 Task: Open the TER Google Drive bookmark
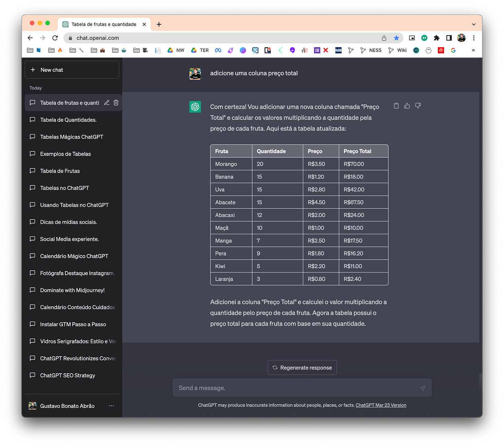coord(200,50)
